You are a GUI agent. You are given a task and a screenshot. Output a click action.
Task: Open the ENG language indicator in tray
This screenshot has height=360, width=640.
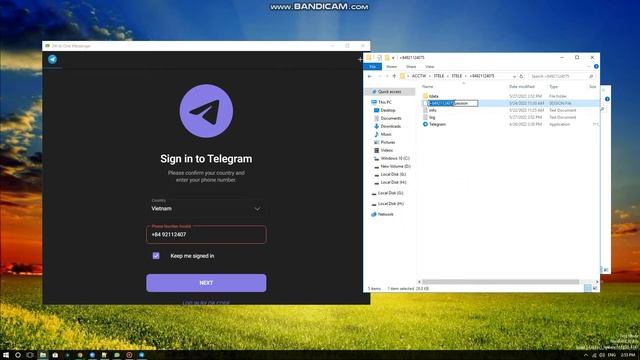[x=611, y=355]
